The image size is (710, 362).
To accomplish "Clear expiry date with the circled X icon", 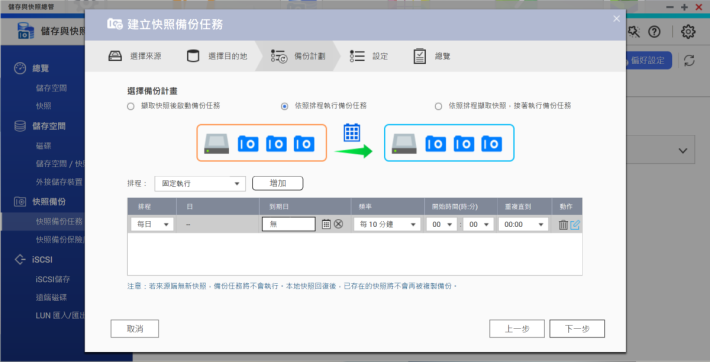I will [338, 224].
